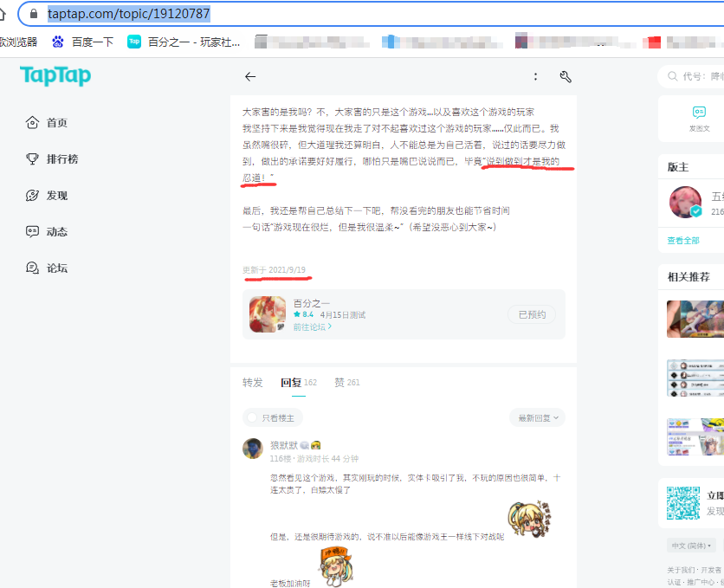
Task: Open the 首页 home icon
Action: [x=32, y=122]
